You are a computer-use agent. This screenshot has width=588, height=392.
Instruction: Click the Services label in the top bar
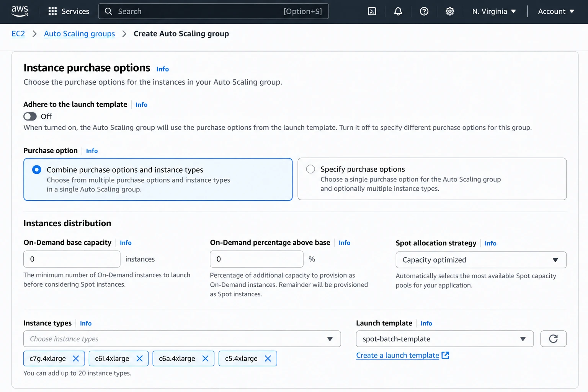75,11
